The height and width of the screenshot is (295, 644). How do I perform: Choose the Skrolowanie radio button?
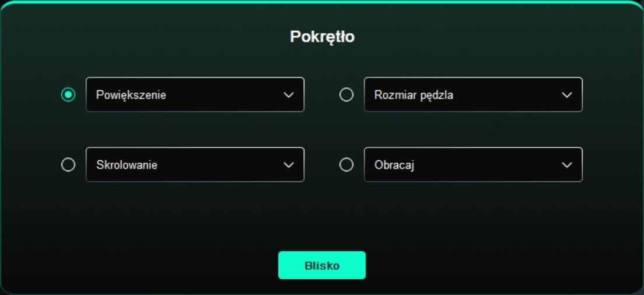click(x=68, y=165)
